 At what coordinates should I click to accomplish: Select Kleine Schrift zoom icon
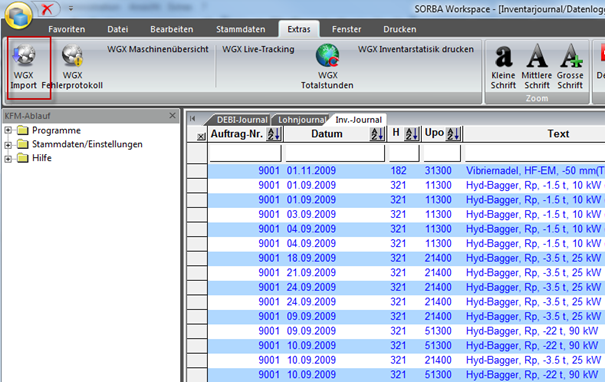(503, 56)
